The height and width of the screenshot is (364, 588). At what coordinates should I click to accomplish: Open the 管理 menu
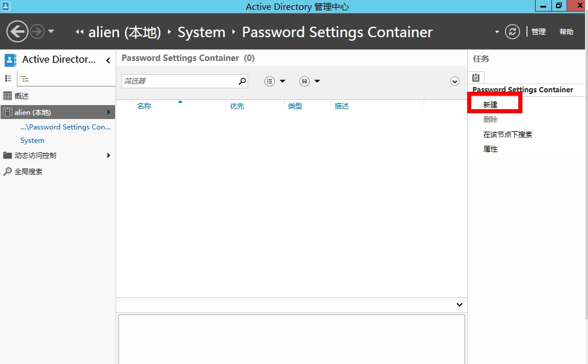tap(539, 32)
